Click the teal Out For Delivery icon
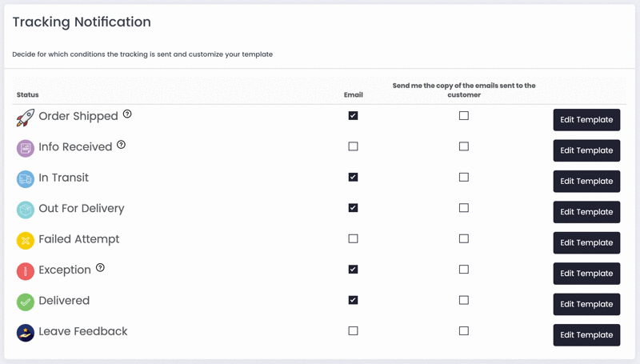Image resolution: width=640 pixels, height=364 pixels. point(26,210)
